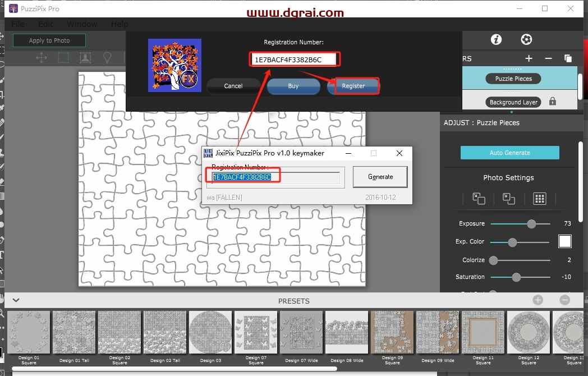The height and width of the screenshot is (376, 588).
Task: Click the portrait frame icon in the toolbar
Action: click(x=85, y=58)
